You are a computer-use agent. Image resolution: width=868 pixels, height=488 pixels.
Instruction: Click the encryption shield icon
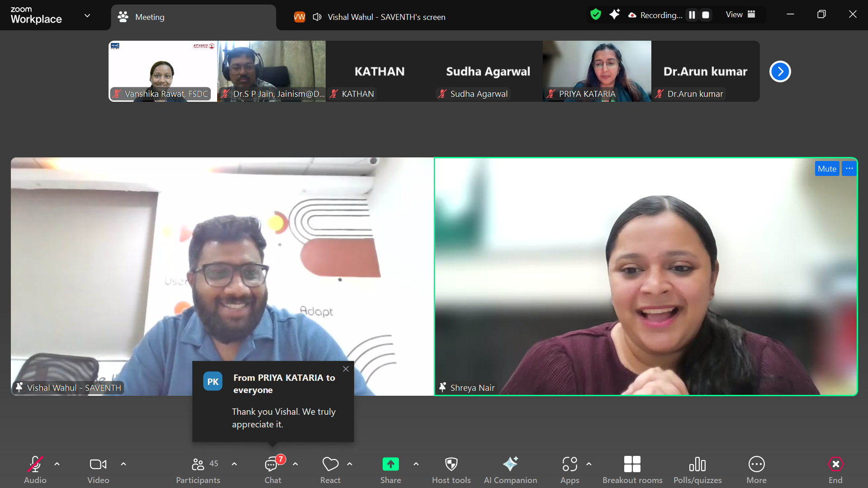point(595,15)
